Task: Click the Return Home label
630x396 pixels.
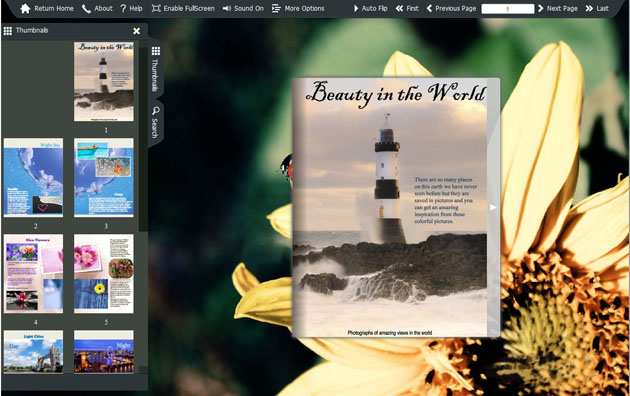Action: [54, 8]
